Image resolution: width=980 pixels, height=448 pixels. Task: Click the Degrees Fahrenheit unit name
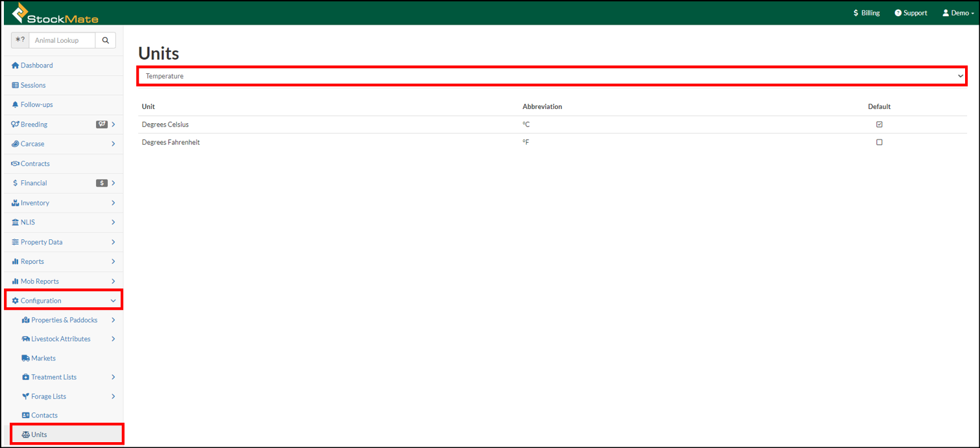pos(171,142)
